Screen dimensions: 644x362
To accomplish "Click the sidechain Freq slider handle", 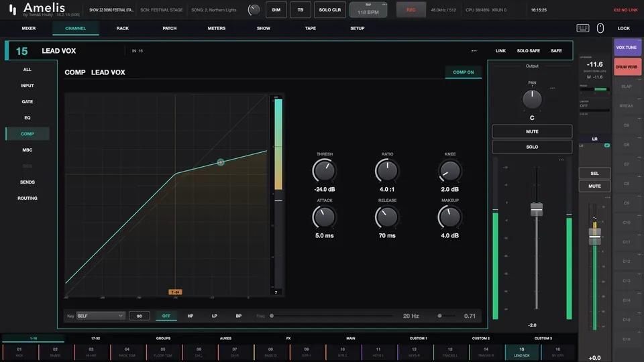I will 272,316.
